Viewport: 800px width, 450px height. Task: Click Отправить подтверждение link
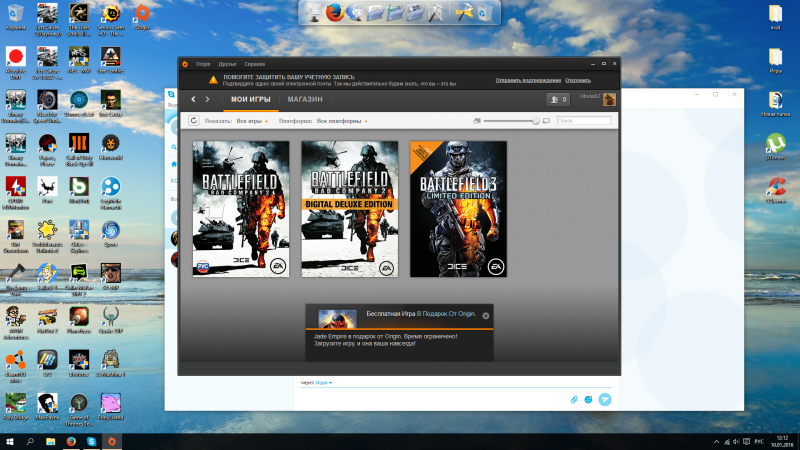pyautogui.click(x=528, y=80)
